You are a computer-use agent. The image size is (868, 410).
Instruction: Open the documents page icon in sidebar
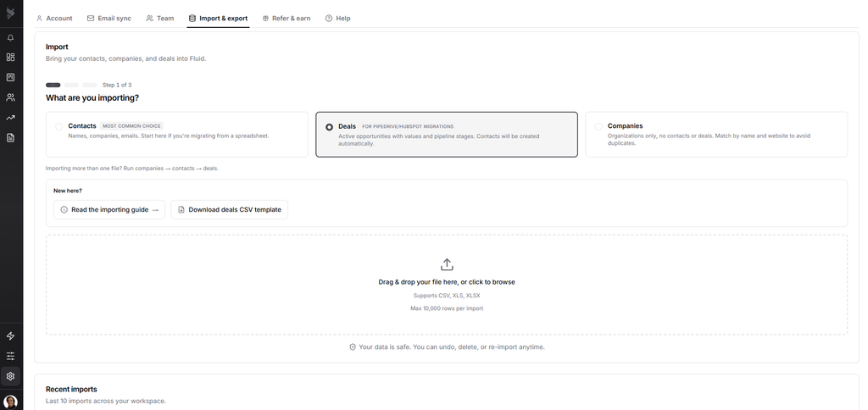(x=10, y=138)
